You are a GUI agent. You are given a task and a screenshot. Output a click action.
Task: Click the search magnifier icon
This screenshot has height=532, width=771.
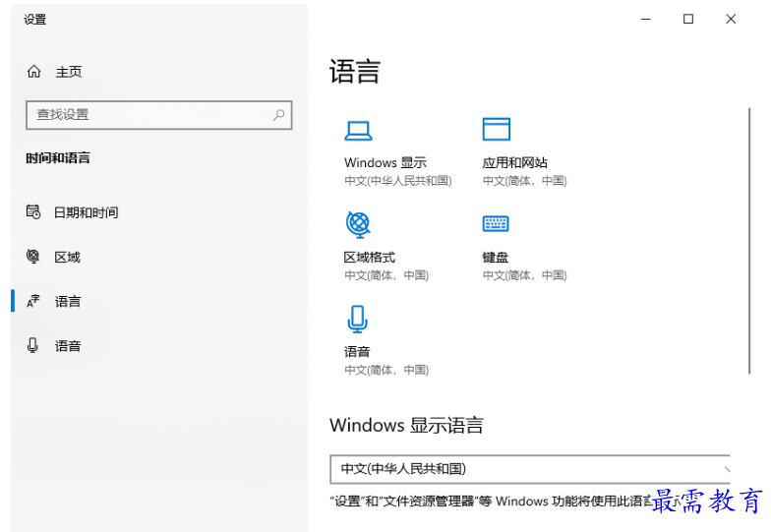pyautogui.click(x=279, y=115)
